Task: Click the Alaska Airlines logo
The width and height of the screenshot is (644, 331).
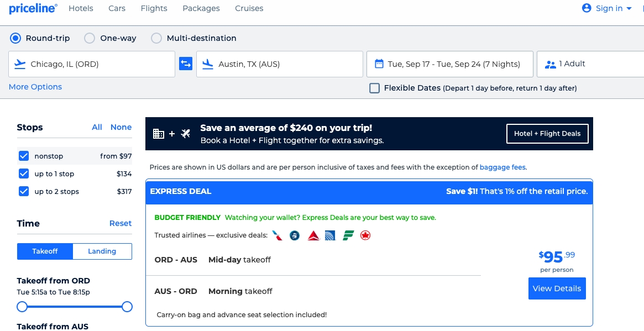Action: pyautogui.click(x=295, y=235)
